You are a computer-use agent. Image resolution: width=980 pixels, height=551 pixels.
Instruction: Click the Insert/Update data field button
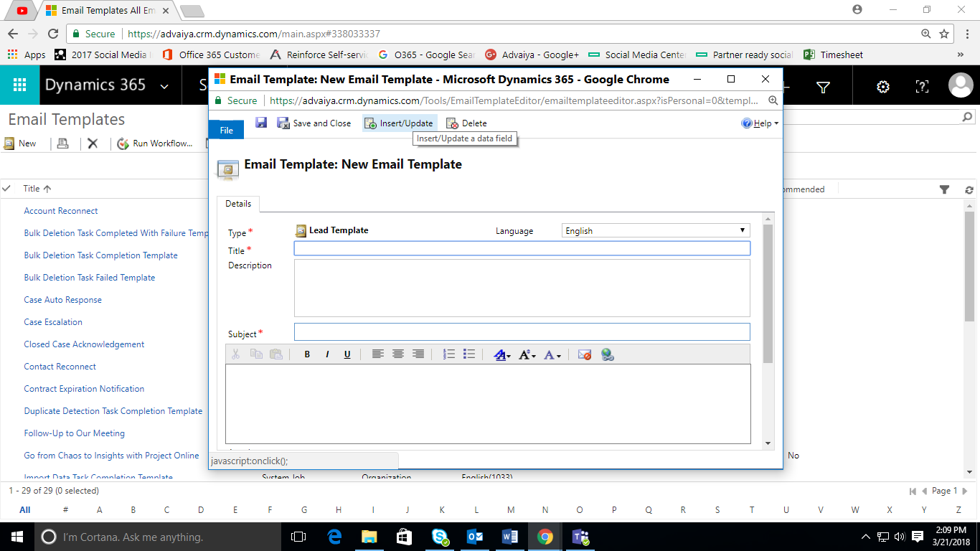(x=399, y=123)
